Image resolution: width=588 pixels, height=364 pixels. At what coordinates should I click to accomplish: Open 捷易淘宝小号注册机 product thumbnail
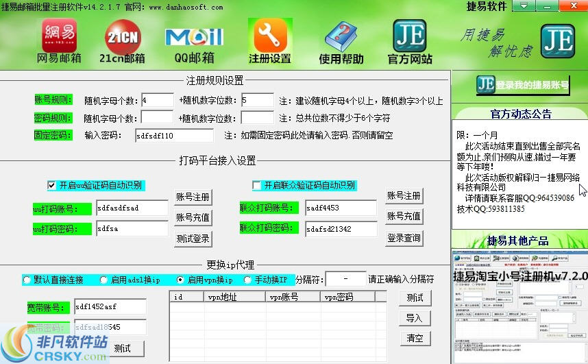pos(520,307)
